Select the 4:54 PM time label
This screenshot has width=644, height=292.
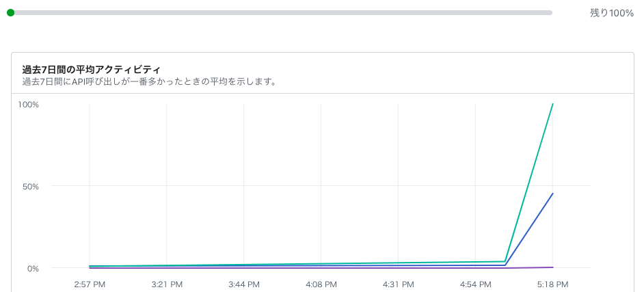click(x=476, y=283)
